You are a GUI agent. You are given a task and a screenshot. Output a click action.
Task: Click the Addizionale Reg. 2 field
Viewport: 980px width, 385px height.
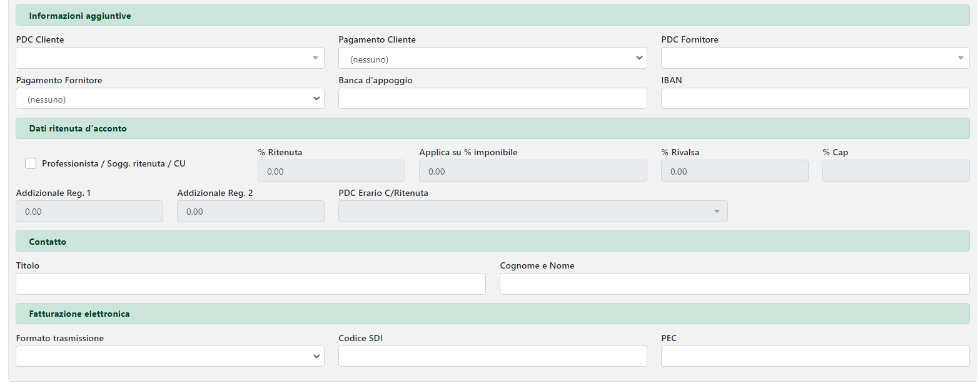coord(250,212)
